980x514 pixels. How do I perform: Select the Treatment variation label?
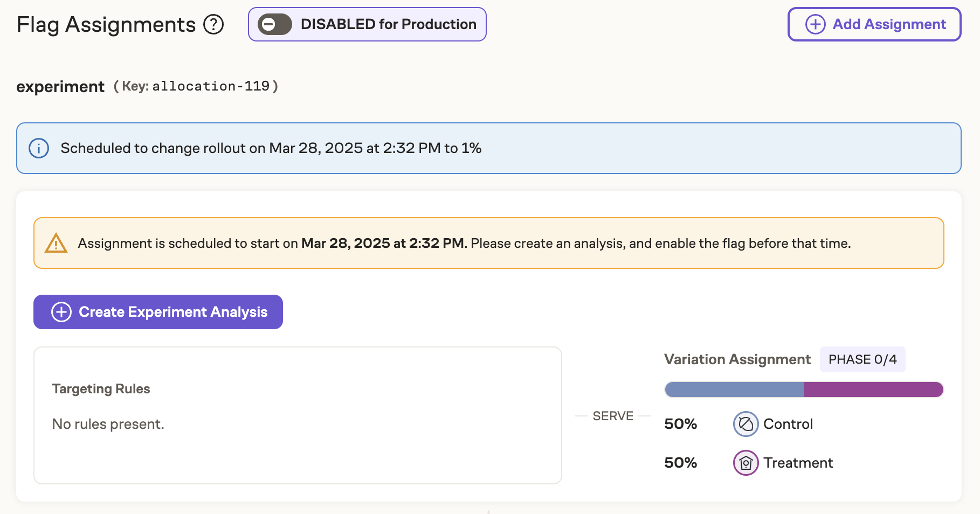coord(798,463)
